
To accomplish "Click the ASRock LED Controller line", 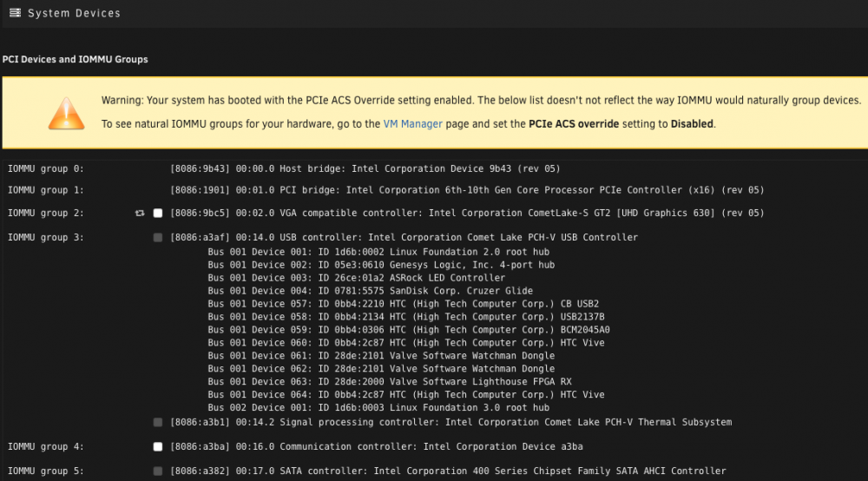I will tap(357, 278).
